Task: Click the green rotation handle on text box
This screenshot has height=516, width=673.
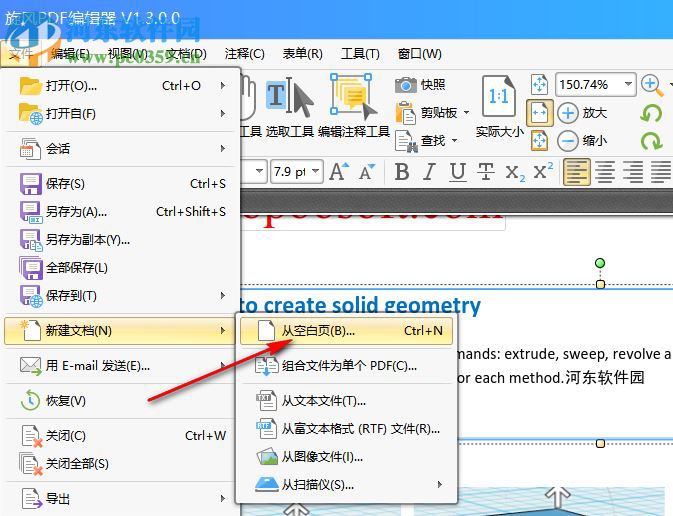Action: (x=600, y=263)
